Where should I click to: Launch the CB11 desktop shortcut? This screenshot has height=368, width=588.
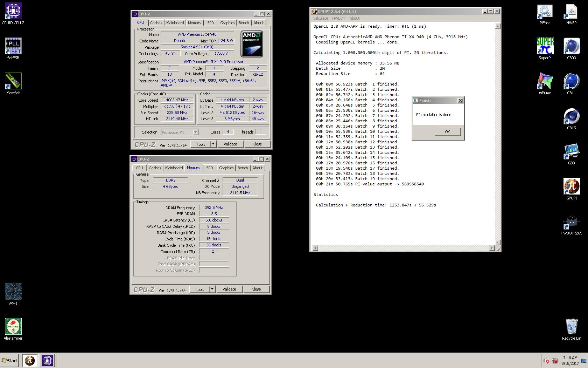(571, 84)
